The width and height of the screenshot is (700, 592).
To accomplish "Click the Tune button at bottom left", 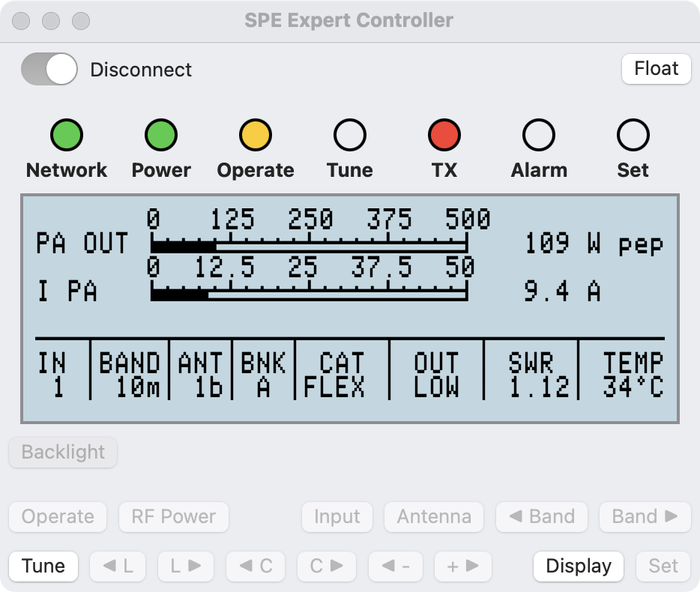I will click(x=43, y=566).
